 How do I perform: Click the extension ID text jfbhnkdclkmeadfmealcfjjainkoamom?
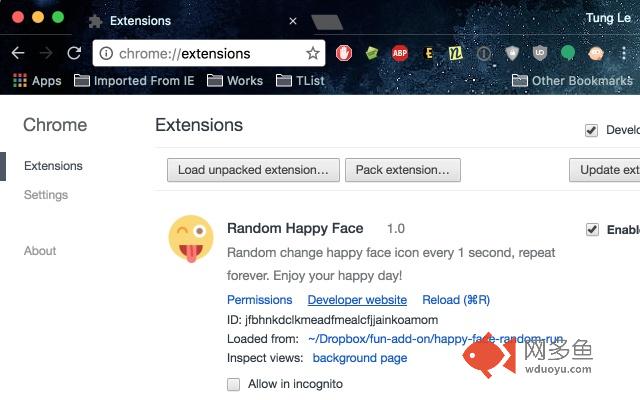click(342, 320)
